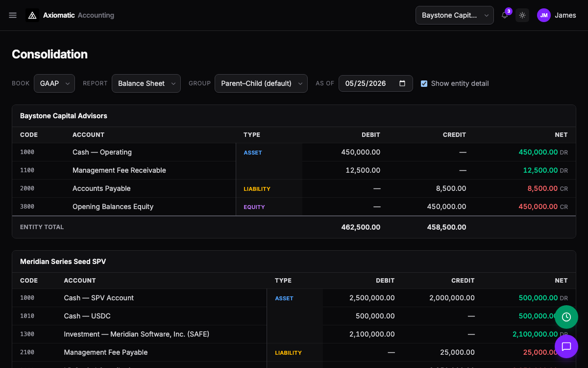Click account code 2000
Viewport: 588px width, 368px height.
click(27, 188)
